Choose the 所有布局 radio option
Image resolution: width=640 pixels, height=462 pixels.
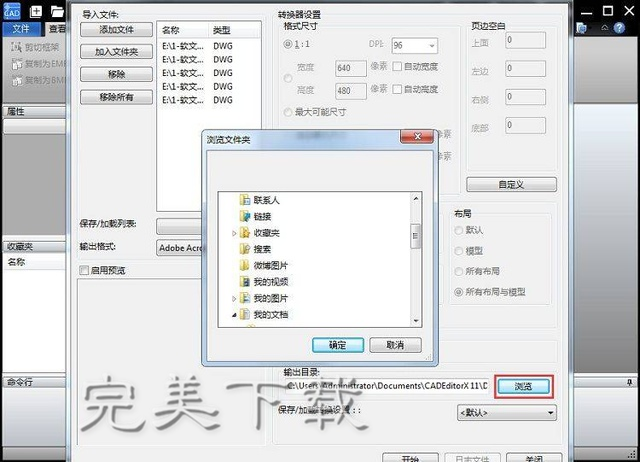click(458, 271)
